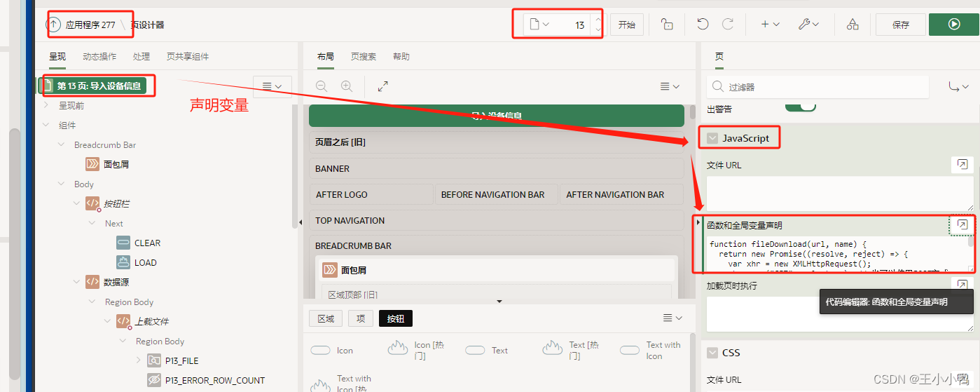
Task: Click the 保存 button
Action: tap(901, 25)
